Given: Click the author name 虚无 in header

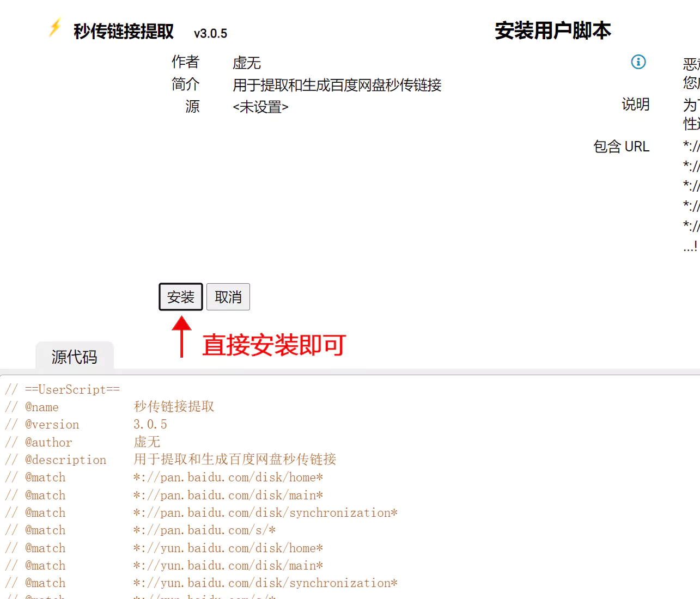Looking at the screenshot, I should tap(246, 63).
